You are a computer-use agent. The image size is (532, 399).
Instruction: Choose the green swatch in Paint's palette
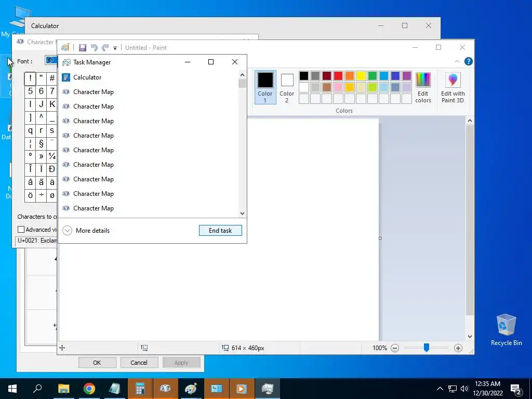(373, 76)
